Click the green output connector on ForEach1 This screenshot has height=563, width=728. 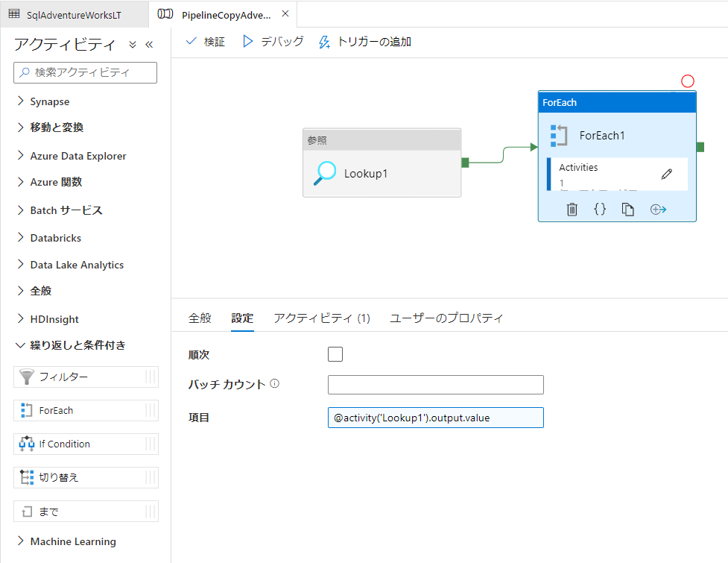(700, 147)
